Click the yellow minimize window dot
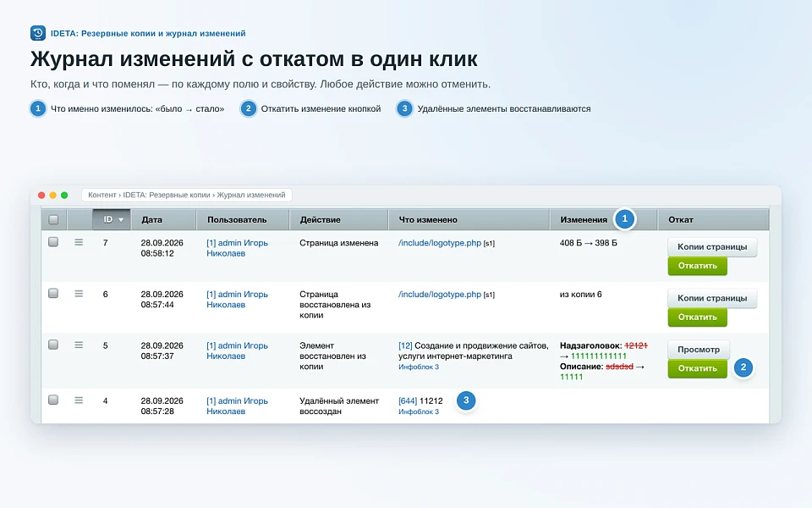Viewport: 812px width, 508px height. (52, 195)
